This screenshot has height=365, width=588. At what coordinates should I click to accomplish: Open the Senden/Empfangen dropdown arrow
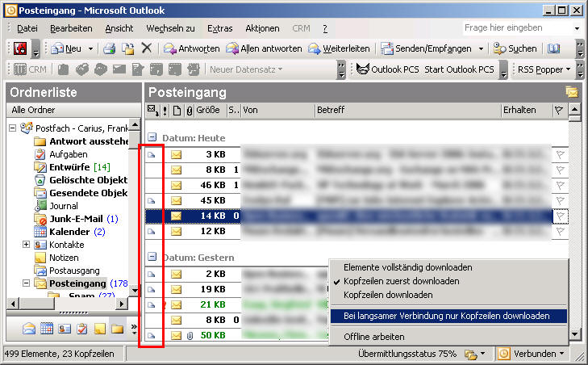(x=481, y=48)
